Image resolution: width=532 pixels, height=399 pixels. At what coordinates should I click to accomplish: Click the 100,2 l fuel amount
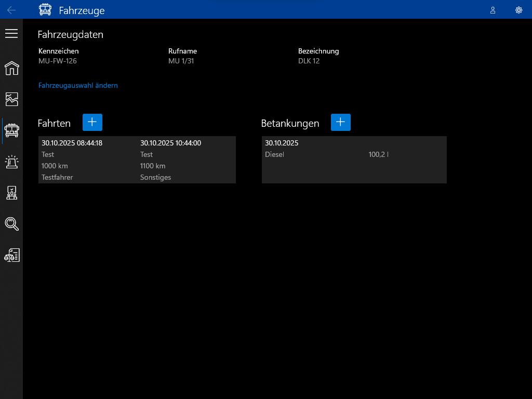378,154
